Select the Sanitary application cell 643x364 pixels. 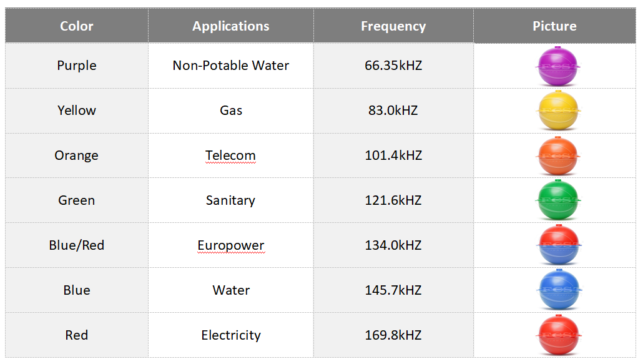pyautogui.click(x=230, y=200)
